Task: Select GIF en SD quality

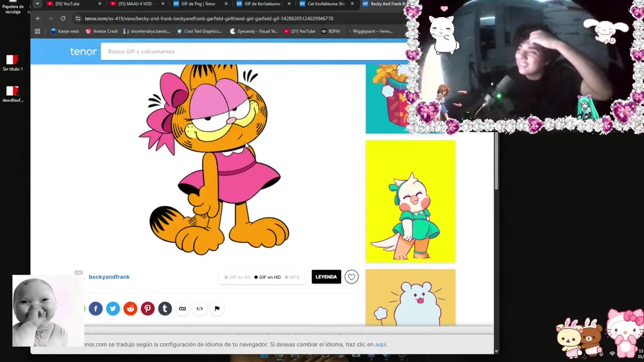Action: point(237,277)
